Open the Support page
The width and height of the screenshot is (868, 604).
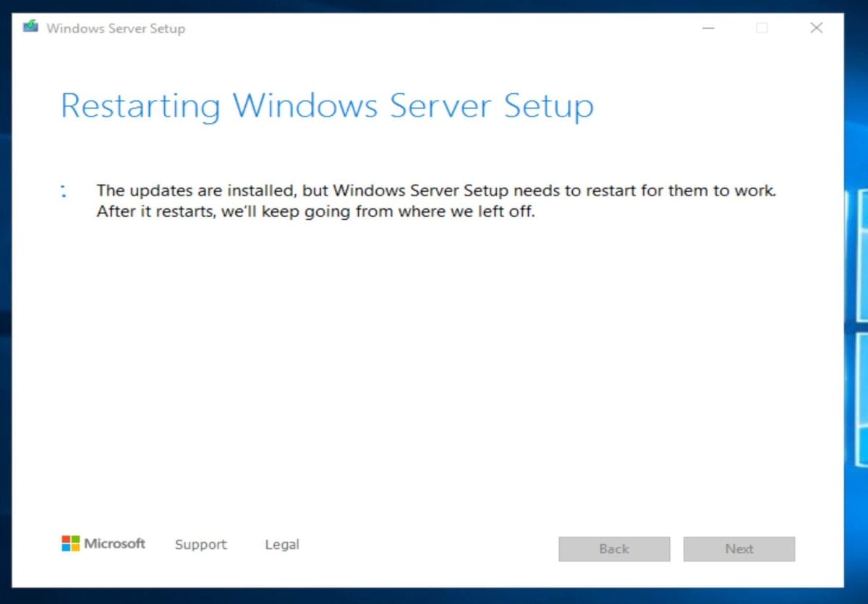tap(200, 544)
